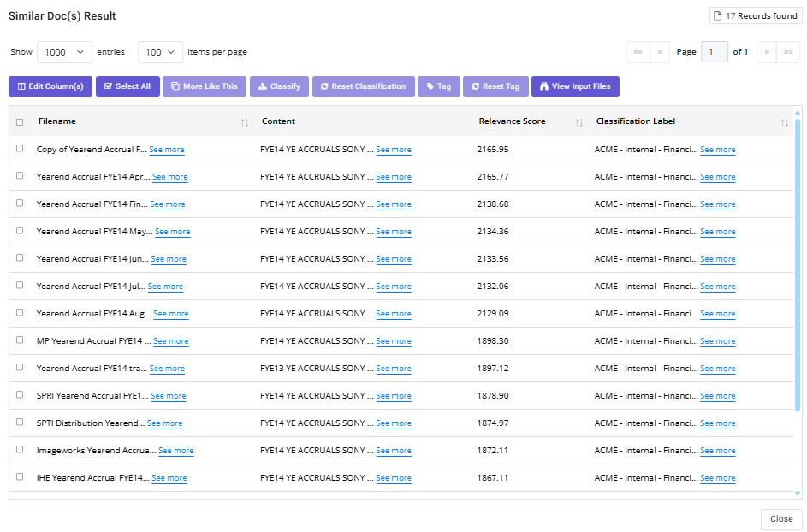Check the IHE Yearend Accrual row
The image size is (807, 532).
pos(20,476)
